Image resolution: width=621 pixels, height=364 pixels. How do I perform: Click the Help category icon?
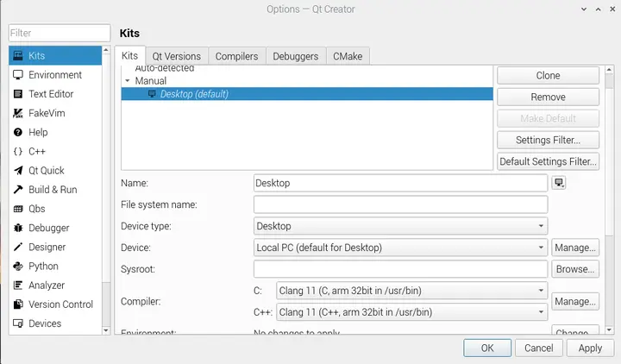point(18,132)
